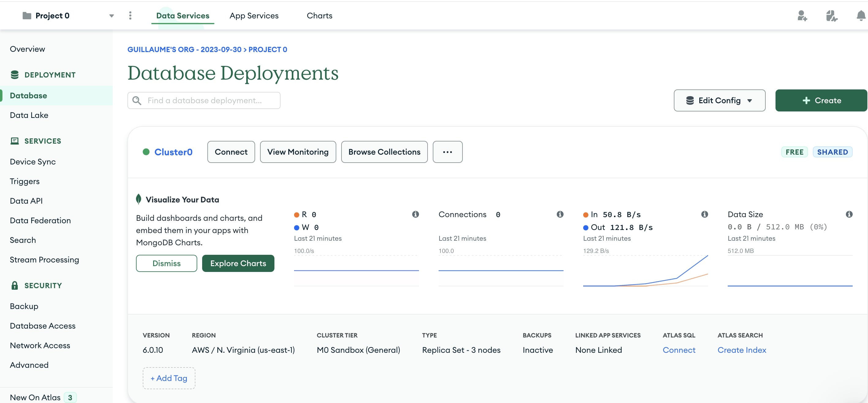Click the search magnifier in deployment search bar

[x=137, y=100]
